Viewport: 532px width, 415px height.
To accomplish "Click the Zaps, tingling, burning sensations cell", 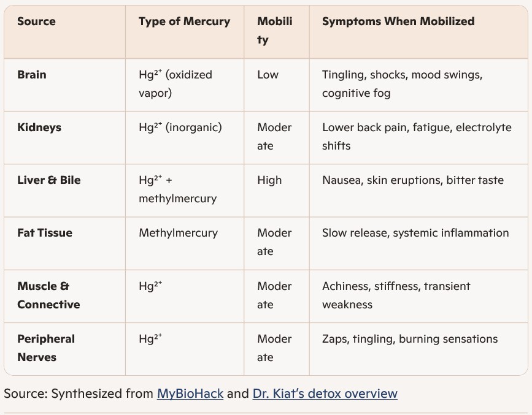I will (x=409, y=339).
